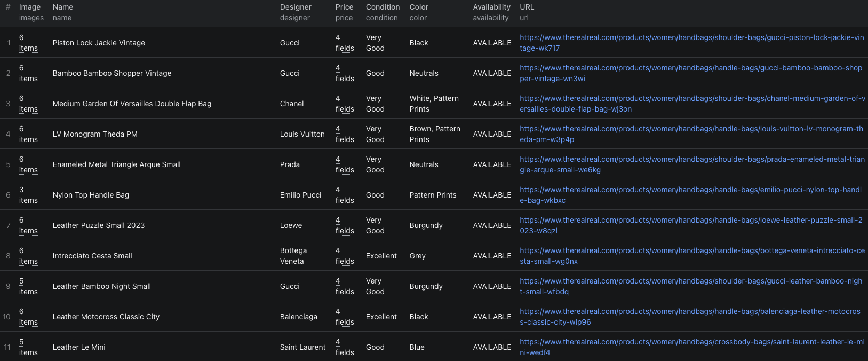868x361 pixels.
Task: Click the Balenciaga designer cell
Action: click(x=298, y=317)
